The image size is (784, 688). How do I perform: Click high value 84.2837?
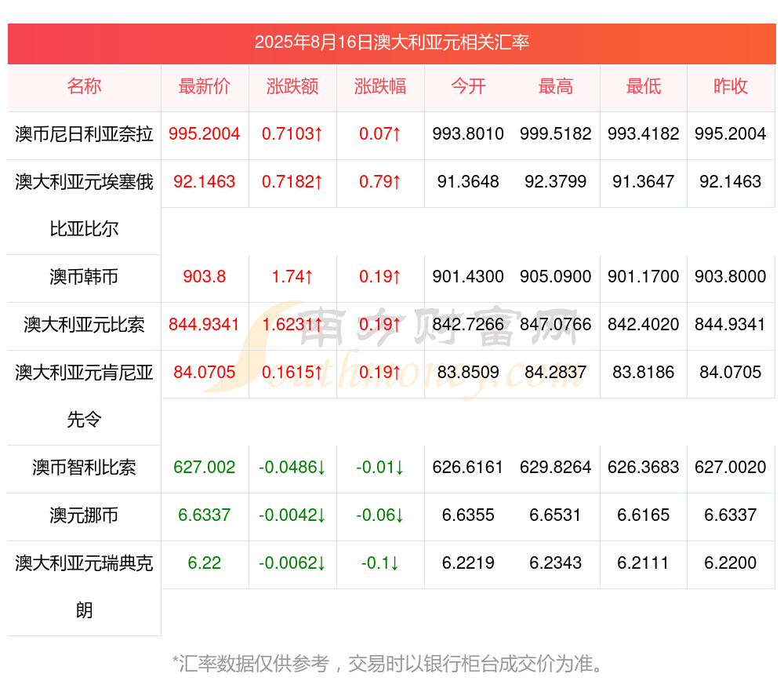pos(556,372)
